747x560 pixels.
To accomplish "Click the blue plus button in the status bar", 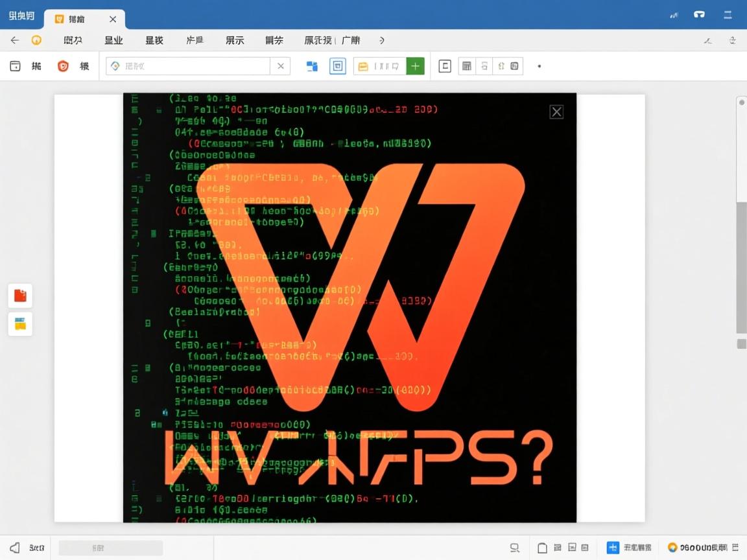I will (x=612, y=548).
